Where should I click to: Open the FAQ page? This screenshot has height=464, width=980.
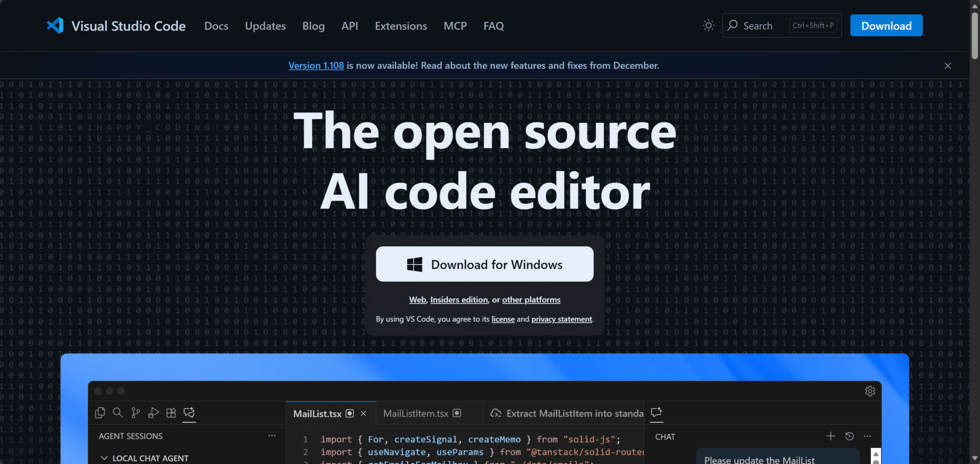(x=494, y=26)
